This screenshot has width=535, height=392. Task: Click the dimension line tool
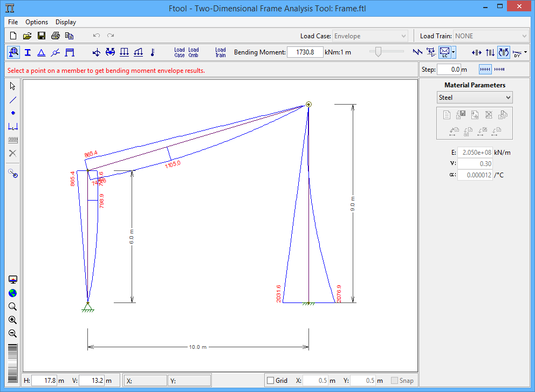13,127
